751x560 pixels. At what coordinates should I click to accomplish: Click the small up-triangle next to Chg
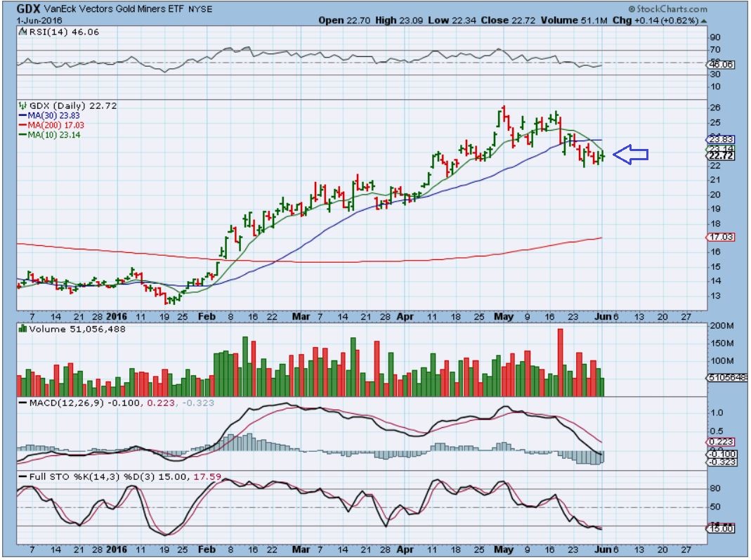click(x=704, y=21)
